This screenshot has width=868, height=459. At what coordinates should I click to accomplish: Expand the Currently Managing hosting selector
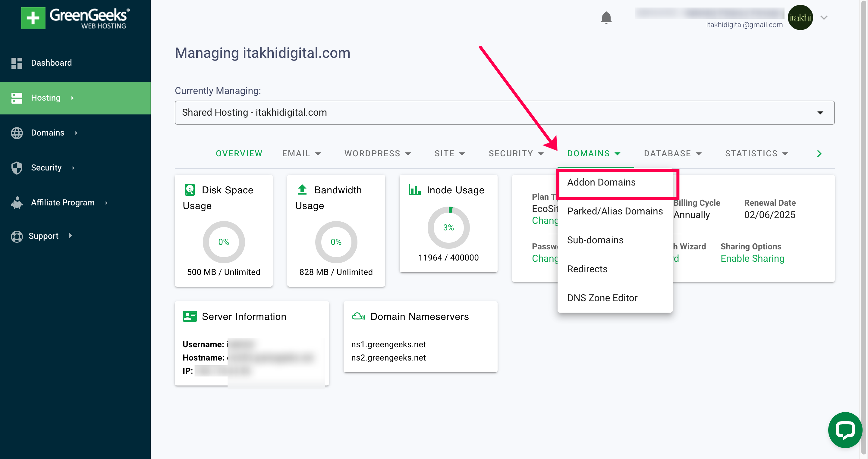pyautogui.click(x=821, y=112)
